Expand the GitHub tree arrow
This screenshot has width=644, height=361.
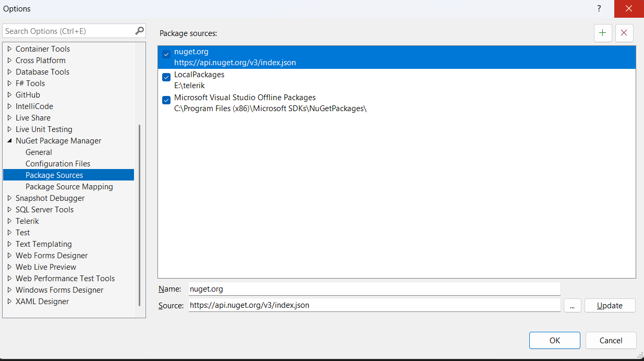click(9, 95)
